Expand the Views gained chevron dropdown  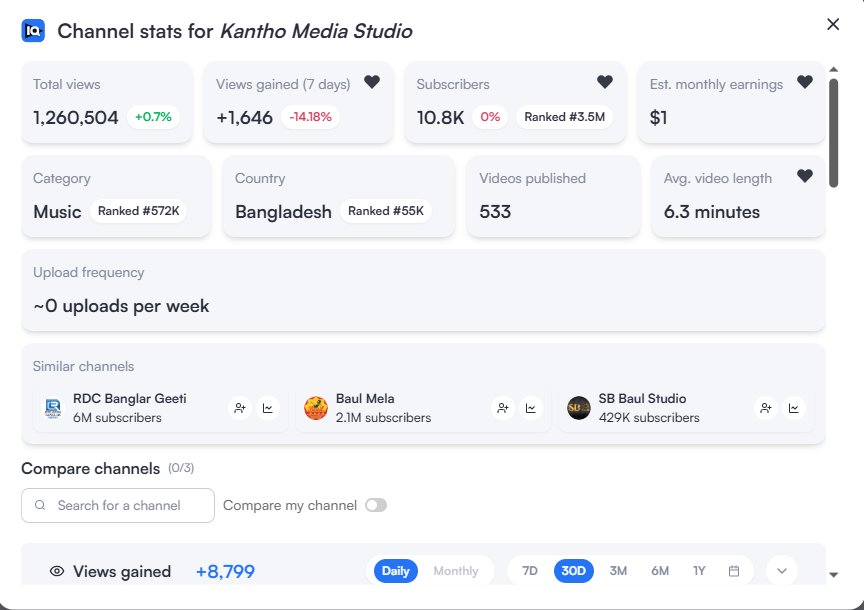pyautogui.click(x=782, y=571)
